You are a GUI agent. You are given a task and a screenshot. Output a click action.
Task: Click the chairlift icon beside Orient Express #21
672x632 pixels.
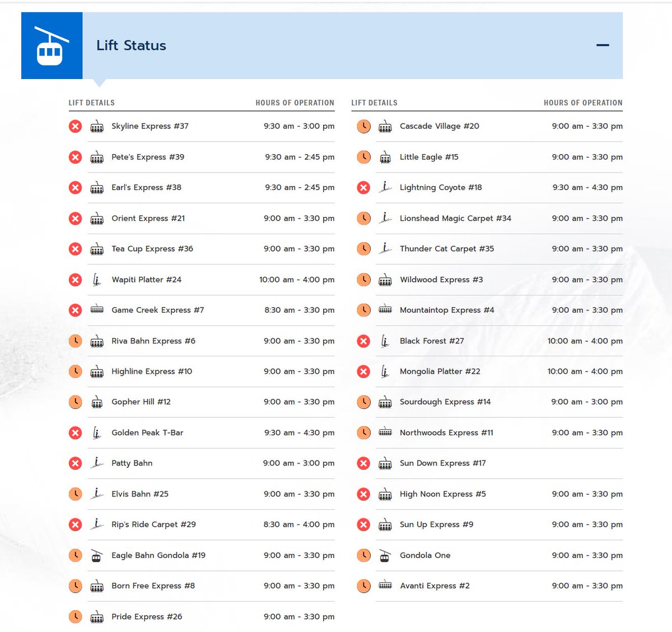tap(97, 219)
